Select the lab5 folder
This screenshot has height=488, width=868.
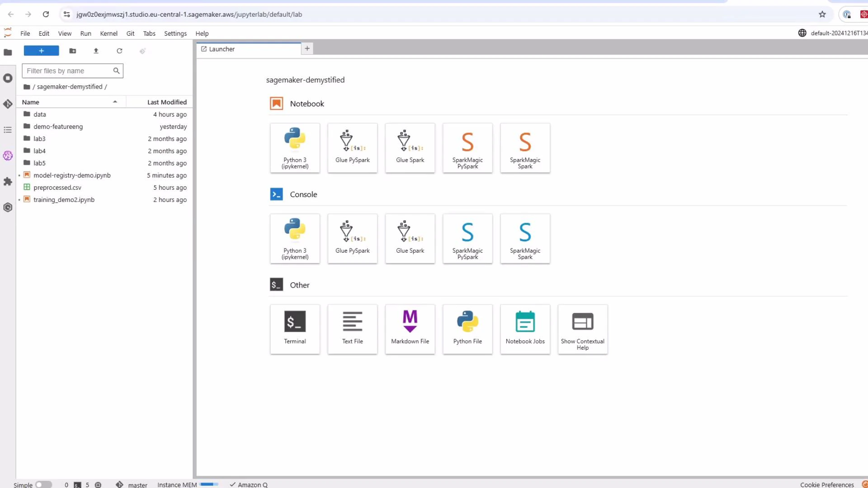coord(105,163)
